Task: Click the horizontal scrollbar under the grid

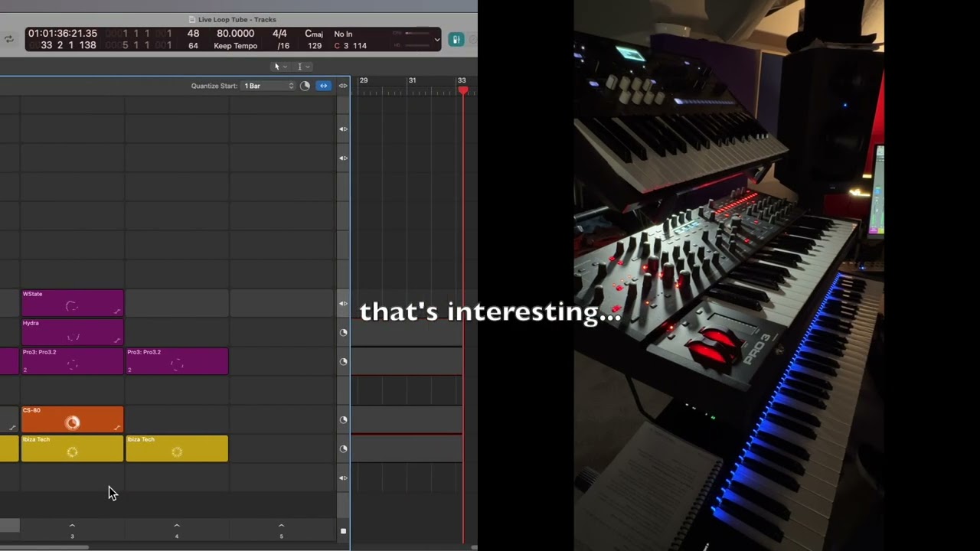Action: (x=44, y=547)
